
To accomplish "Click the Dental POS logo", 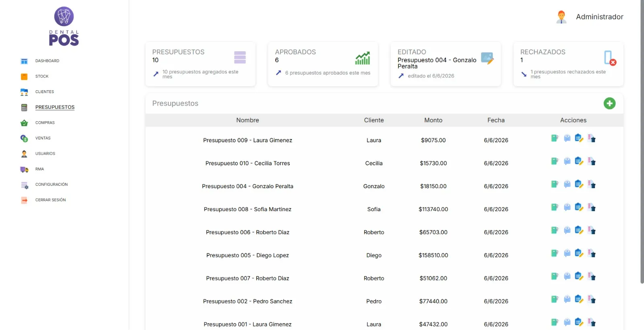I will 64,26.
